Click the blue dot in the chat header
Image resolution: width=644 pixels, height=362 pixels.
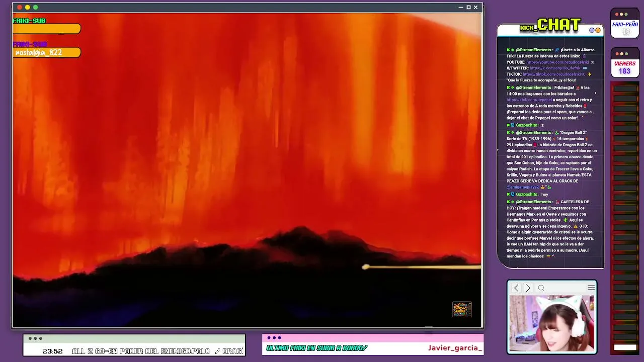592,31
